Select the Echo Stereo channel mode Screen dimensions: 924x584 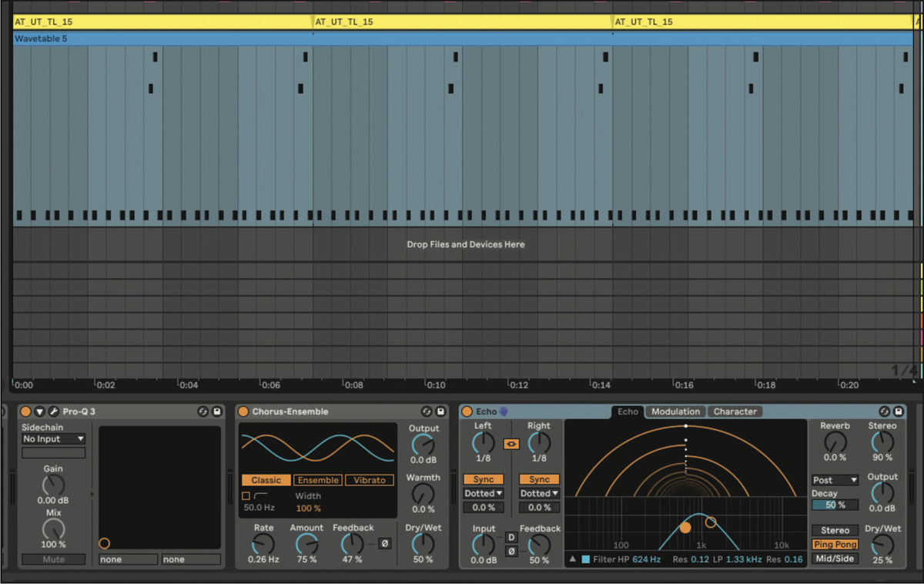(835, 530)
